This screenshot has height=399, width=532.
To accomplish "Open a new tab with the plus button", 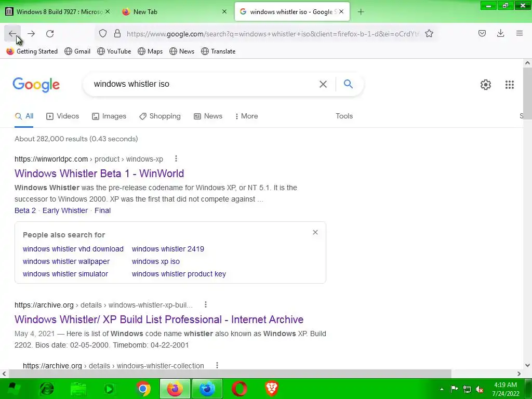I will (361, 12).
